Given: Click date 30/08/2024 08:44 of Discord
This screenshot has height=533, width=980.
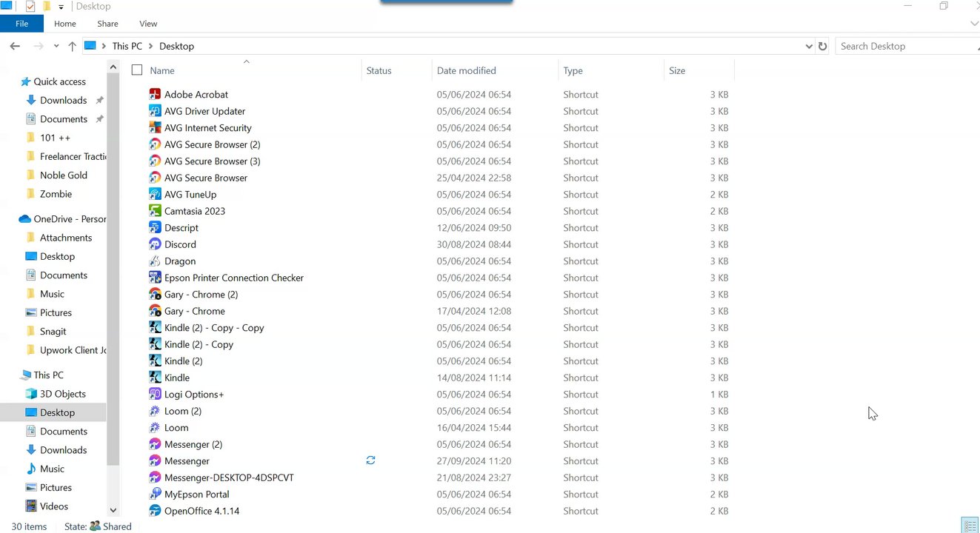Looking at the screenshot, I should point(474,244).
